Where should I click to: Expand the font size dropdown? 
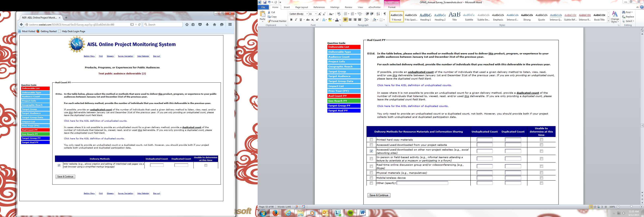tap(316, 14)
